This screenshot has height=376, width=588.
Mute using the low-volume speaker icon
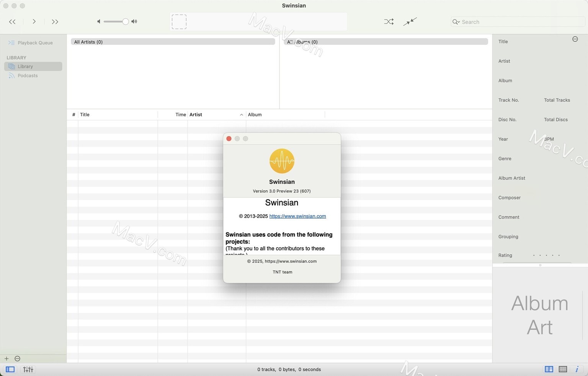(99, 21)
